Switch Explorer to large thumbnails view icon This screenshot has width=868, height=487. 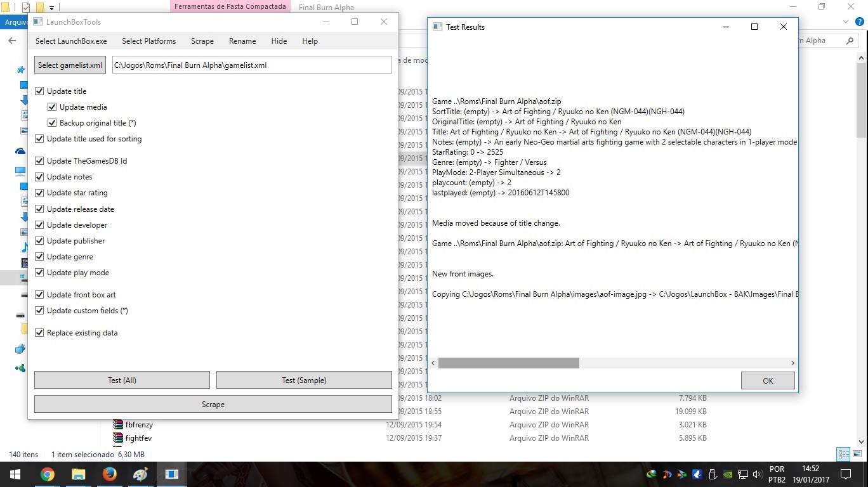pos(857,454)
